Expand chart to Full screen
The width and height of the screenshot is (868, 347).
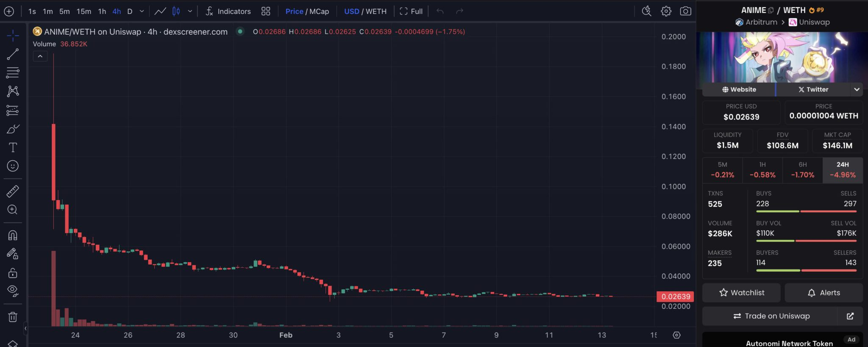411,11
